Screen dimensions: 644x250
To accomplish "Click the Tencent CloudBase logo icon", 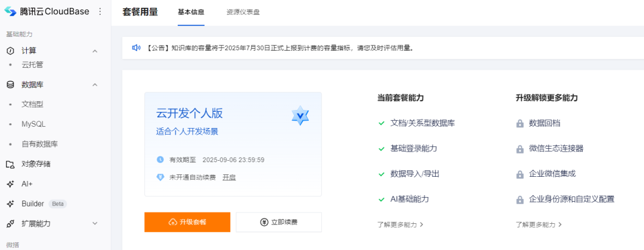I will tap(10, 11).
